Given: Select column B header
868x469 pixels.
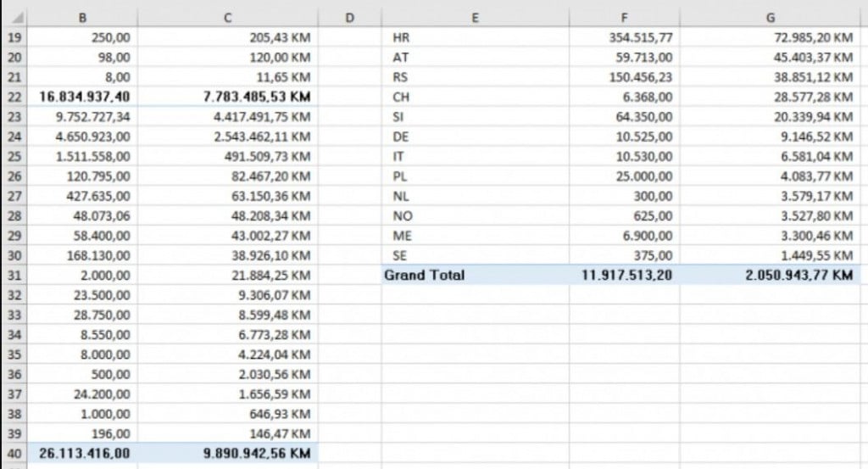Looking at the screenshot, I should point(82,18).
